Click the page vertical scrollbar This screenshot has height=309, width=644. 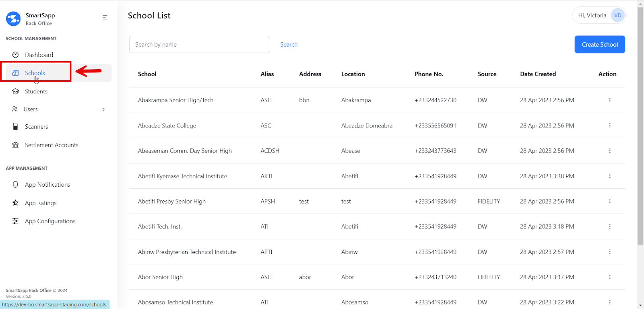coord(640,126)
